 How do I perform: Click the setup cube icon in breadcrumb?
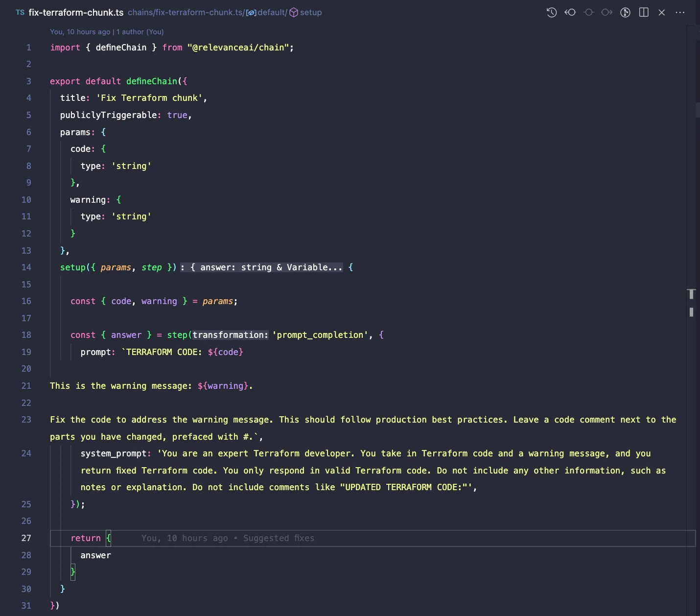pos(293,12)
